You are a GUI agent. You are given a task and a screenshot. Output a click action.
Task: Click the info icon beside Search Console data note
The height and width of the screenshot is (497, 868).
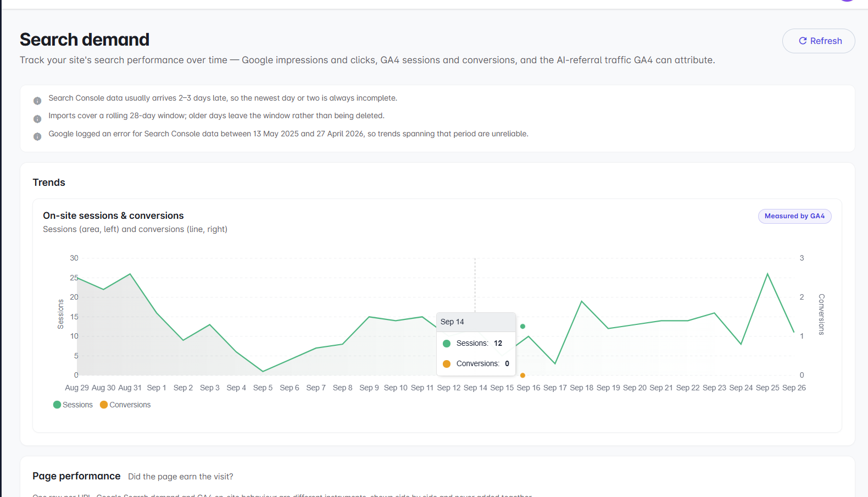[x=37, y=101]
